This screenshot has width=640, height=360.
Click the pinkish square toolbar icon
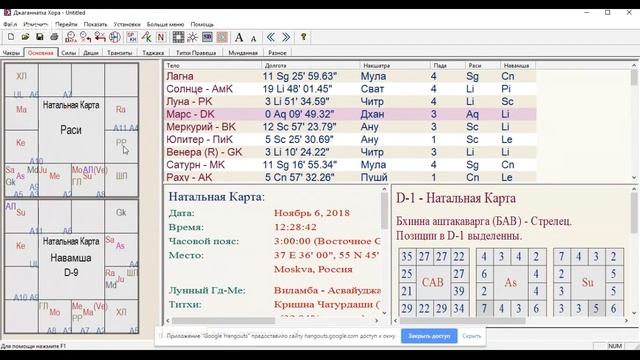coord(222,37)
